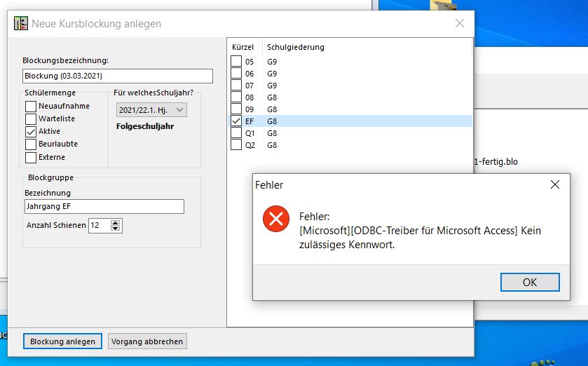Check the box for Kürzel 05
588x366 pixels.
click(x=236, y=61)
